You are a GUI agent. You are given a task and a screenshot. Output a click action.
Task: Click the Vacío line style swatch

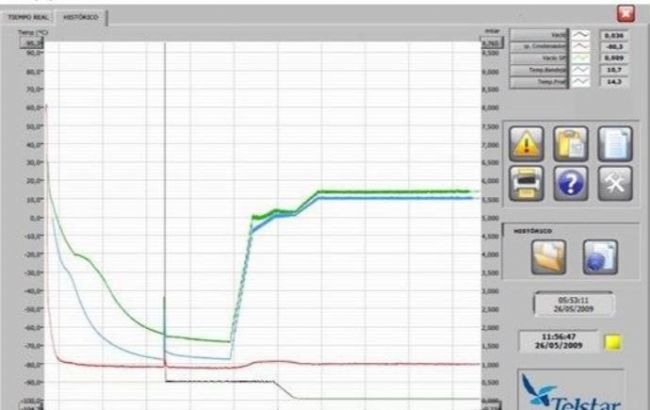[581, 35]
